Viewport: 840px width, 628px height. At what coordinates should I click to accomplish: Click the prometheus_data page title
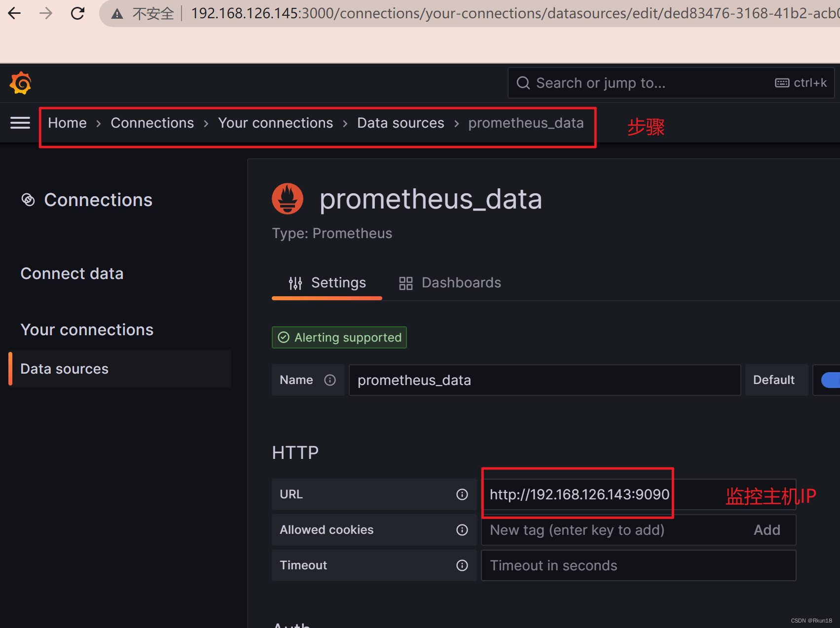click(431, 199)
